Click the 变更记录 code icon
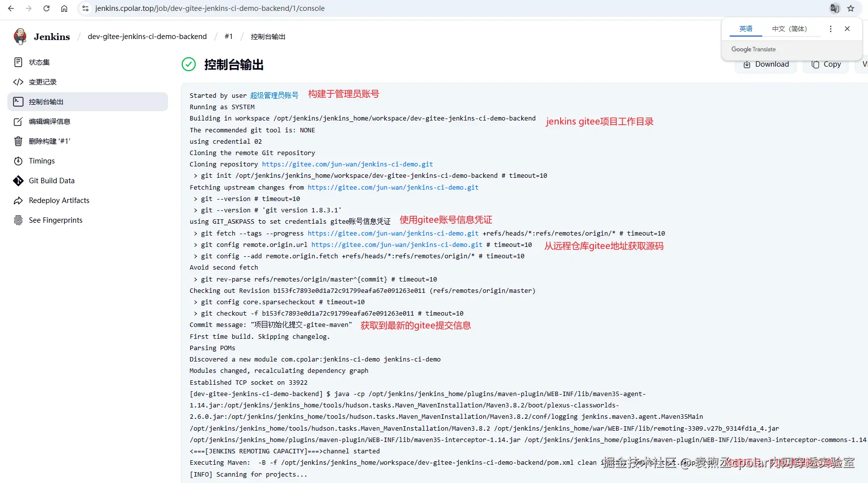Screen dimensions: 868x483 [18, 82]
